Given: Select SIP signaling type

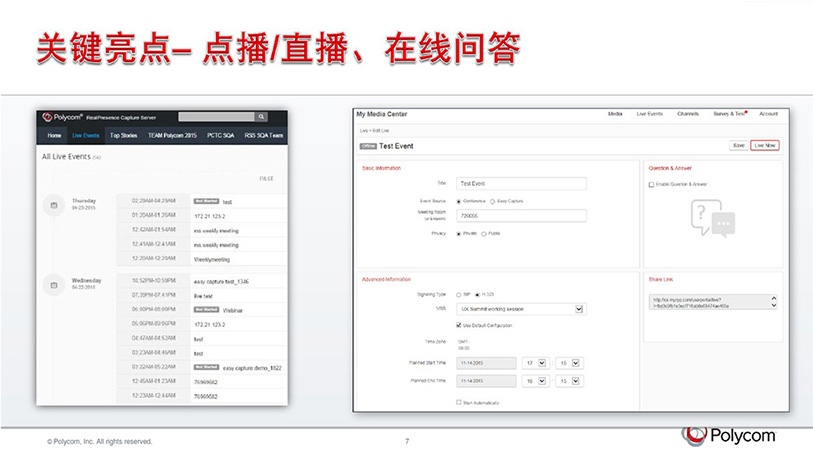Looking at the screenshot, I should 458,295.
